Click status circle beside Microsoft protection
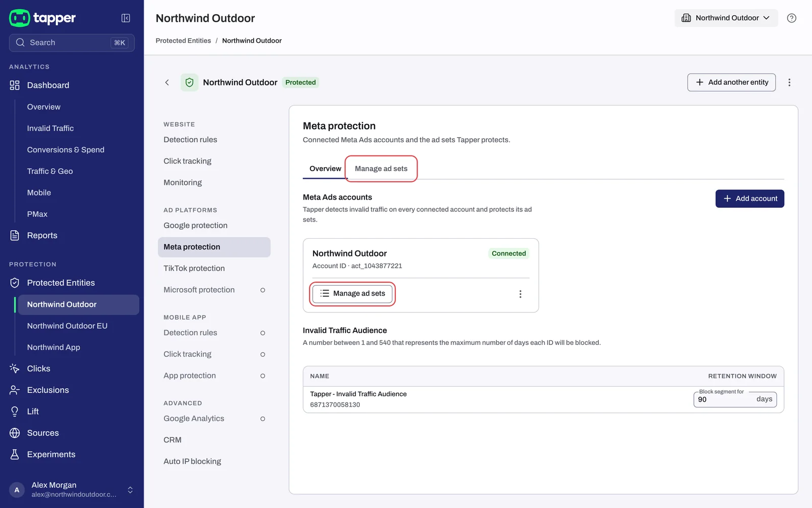This screenshot has height=508, width=812. tap(262, 290)
